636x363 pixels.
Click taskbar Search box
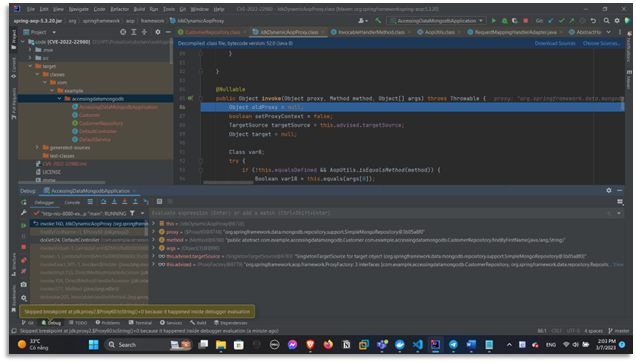[x=148, y=345]
